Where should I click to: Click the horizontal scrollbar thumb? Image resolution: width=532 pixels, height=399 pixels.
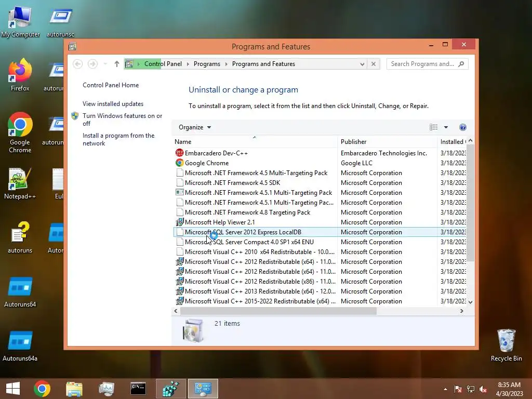pos(278,311)
